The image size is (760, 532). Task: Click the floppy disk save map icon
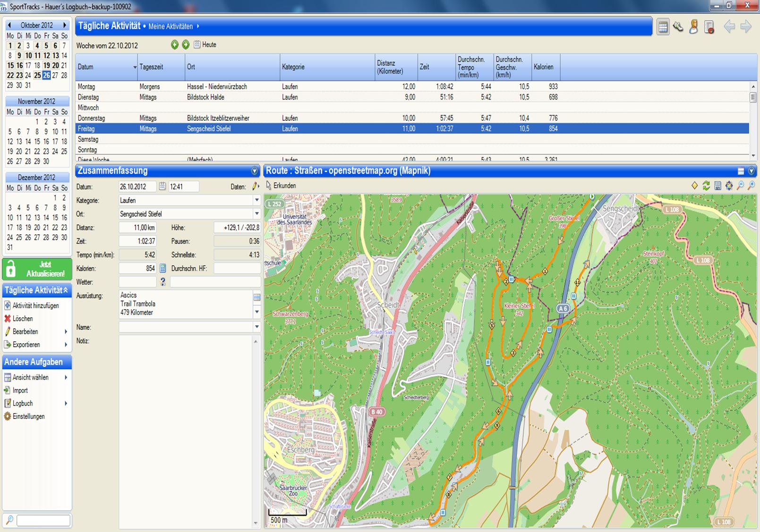717,186
